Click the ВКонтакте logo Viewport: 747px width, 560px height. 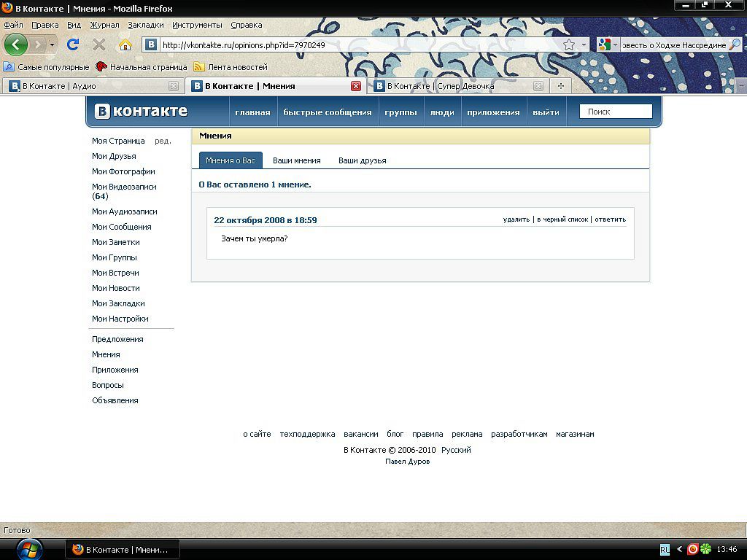(141, 111)
